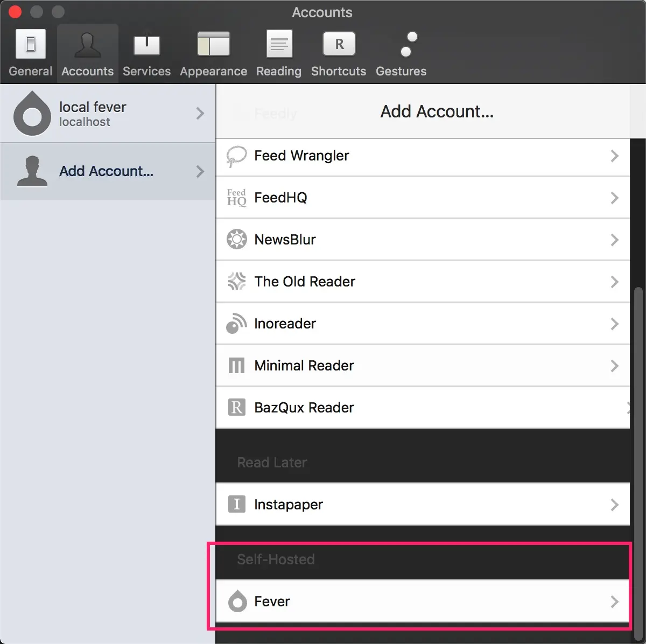Open the Appearance layout icon

coord(213,44)
